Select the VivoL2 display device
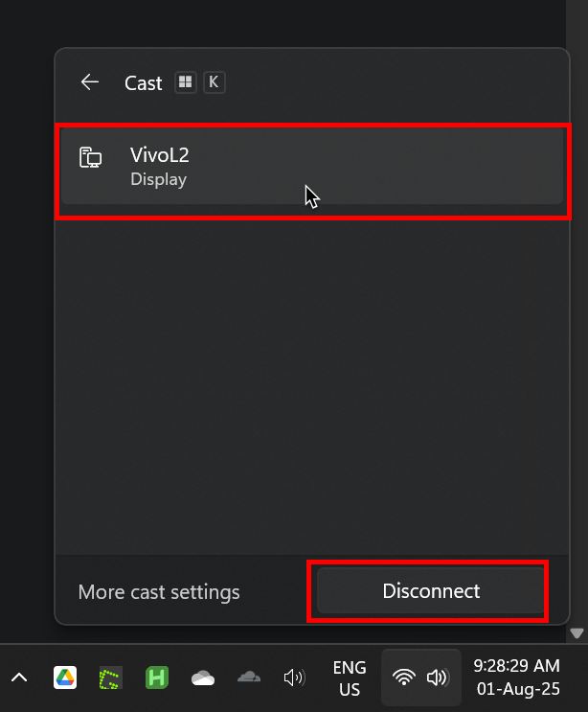588x712 pixels. [312, 167]
